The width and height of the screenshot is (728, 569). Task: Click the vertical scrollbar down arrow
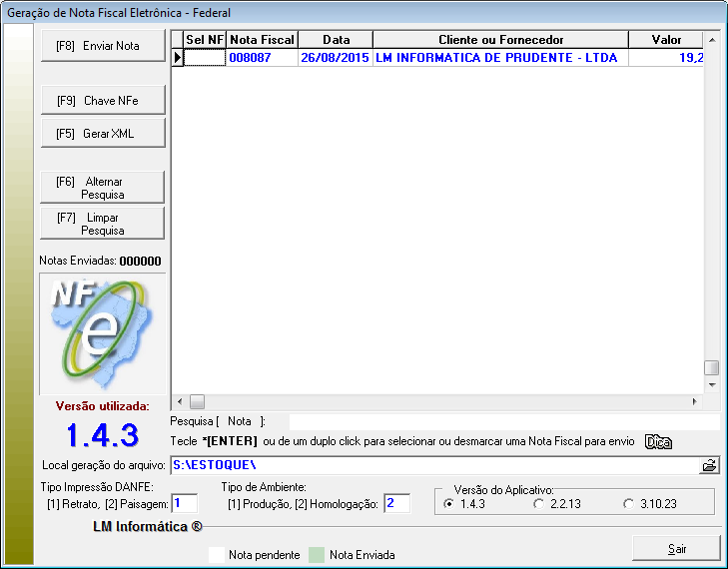click(711, 384)
